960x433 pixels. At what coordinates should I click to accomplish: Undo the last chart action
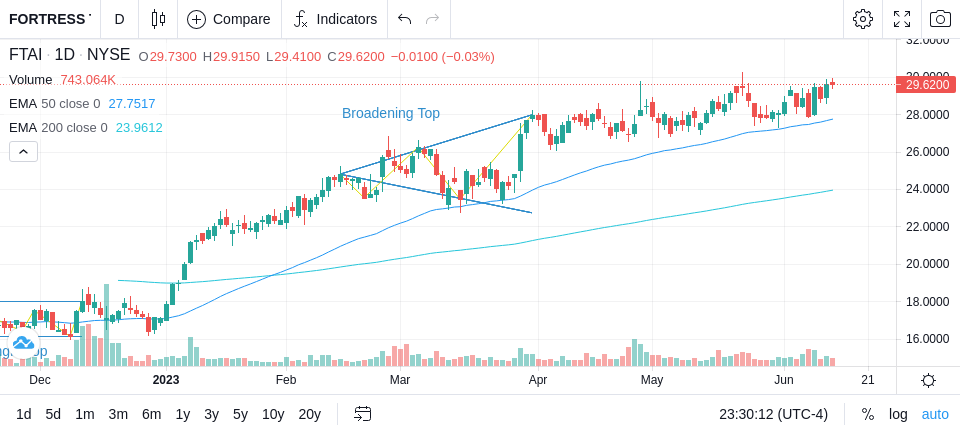404,19
